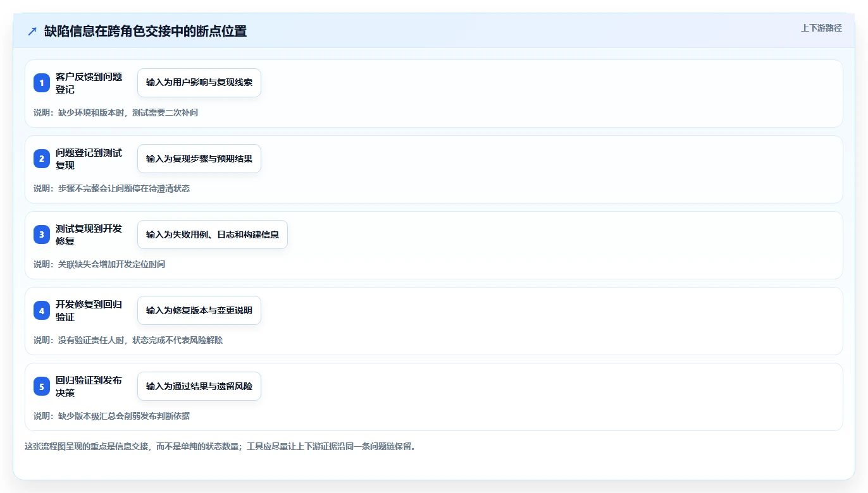This screenshot has width=868, height=493.
Task: Click the step label 回归验证到发布决策
Action: click(x=89, y=386)
